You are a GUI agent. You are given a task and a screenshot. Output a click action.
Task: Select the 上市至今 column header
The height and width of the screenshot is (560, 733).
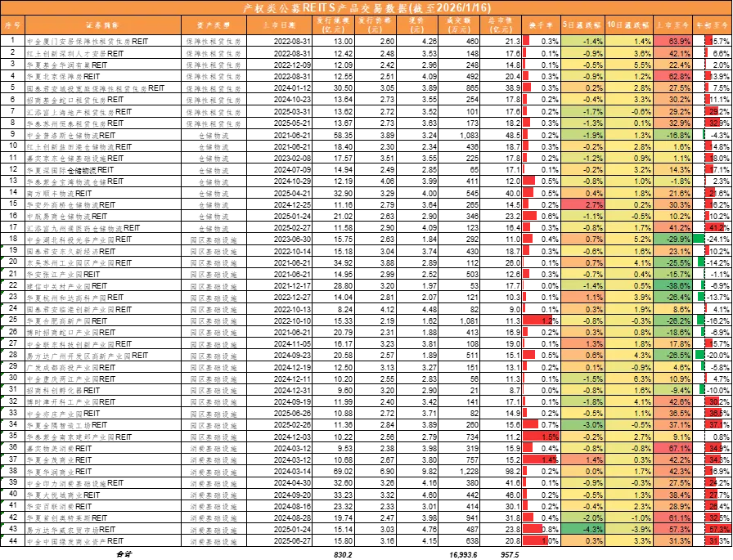tap(672, 25)
